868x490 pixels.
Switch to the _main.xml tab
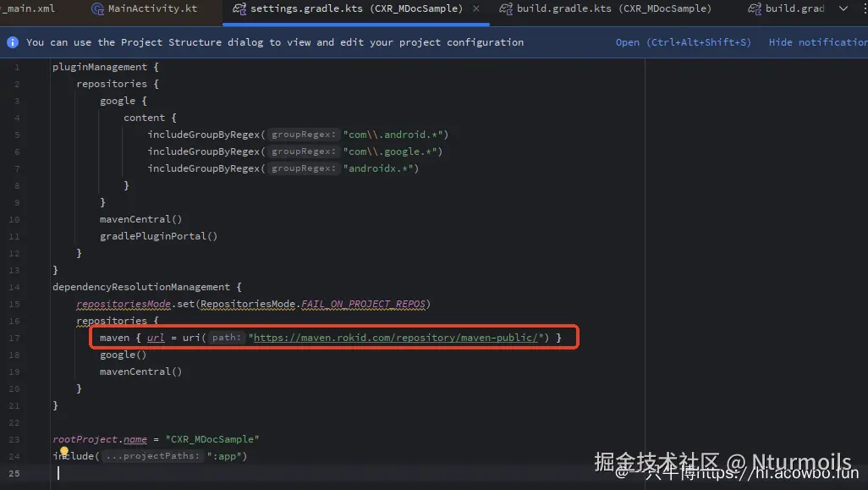click(28, 8)
